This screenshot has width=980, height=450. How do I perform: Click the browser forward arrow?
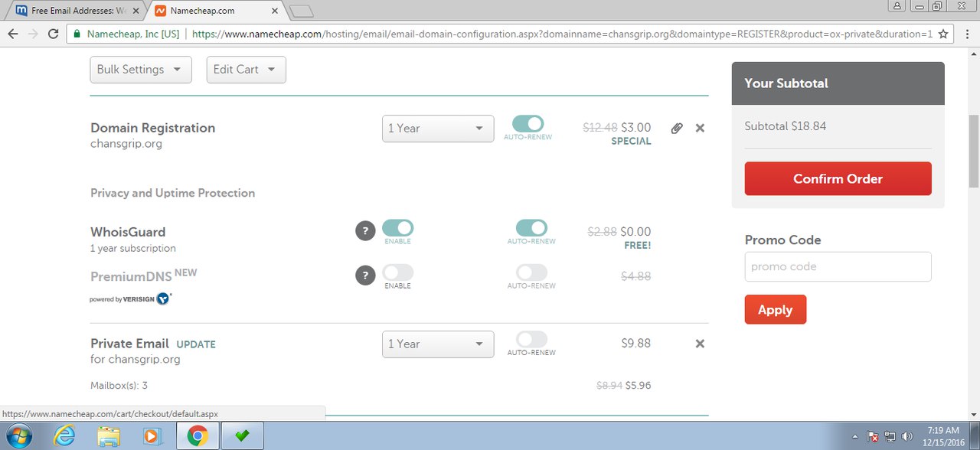tap(33, 34)
